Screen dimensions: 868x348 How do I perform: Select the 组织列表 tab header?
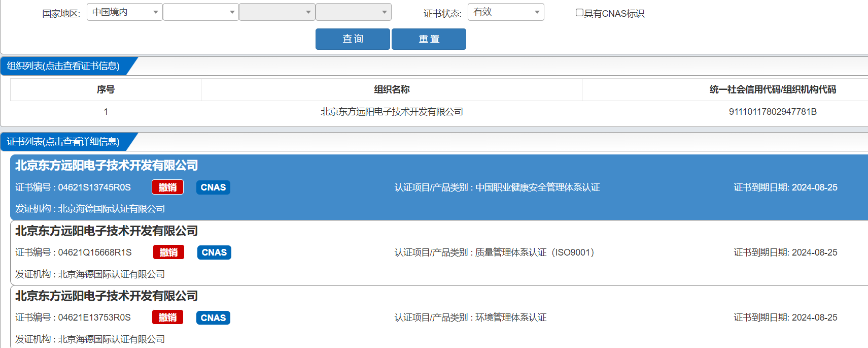pyautogui.click(x=63, y=66)
